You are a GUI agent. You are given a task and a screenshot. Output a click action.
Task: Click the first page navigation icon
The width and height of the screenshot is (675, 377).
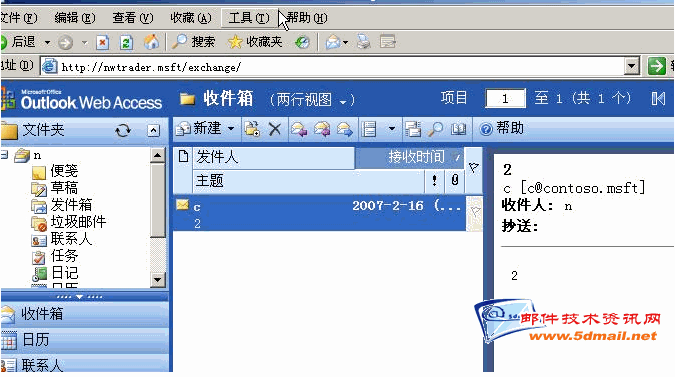(658, 99)
